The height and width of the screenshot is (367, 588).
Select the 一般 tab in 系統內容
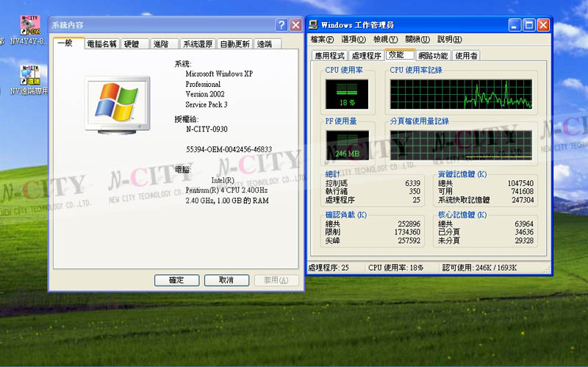[68, 43]
